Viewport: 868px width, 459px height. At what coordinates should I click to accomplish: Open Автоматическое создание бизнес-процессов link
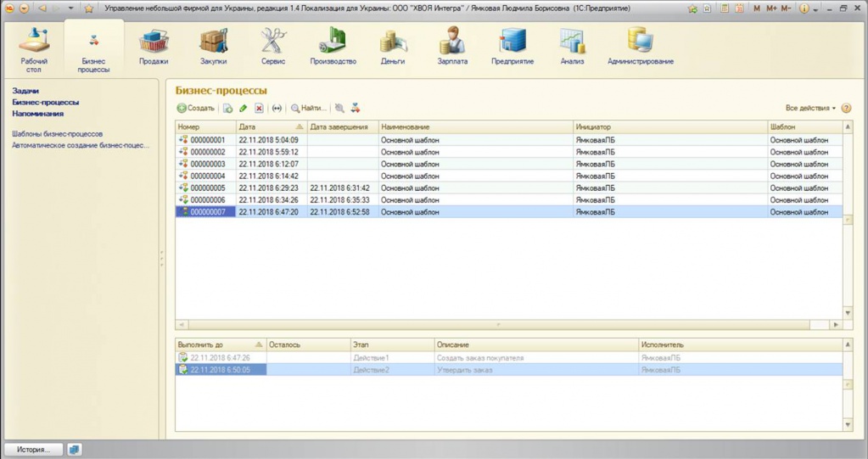[x=81, y=146]
